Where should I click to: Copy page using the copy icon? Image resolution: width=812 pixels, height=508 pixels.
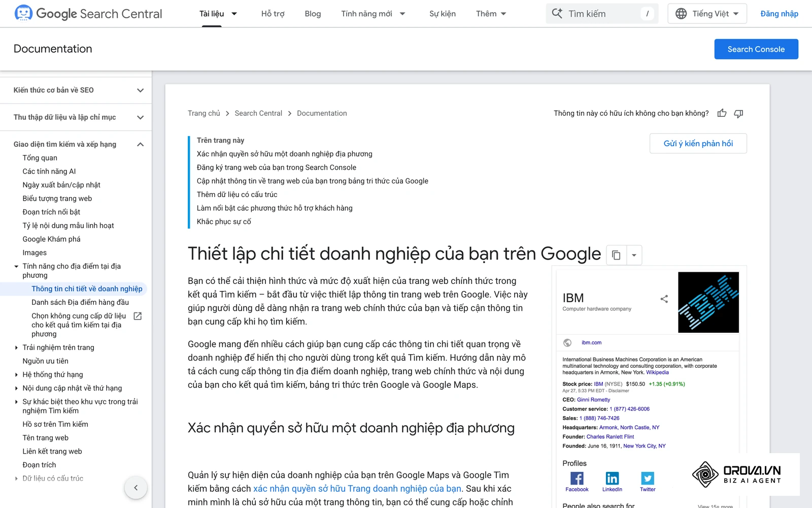coord(616,255)
